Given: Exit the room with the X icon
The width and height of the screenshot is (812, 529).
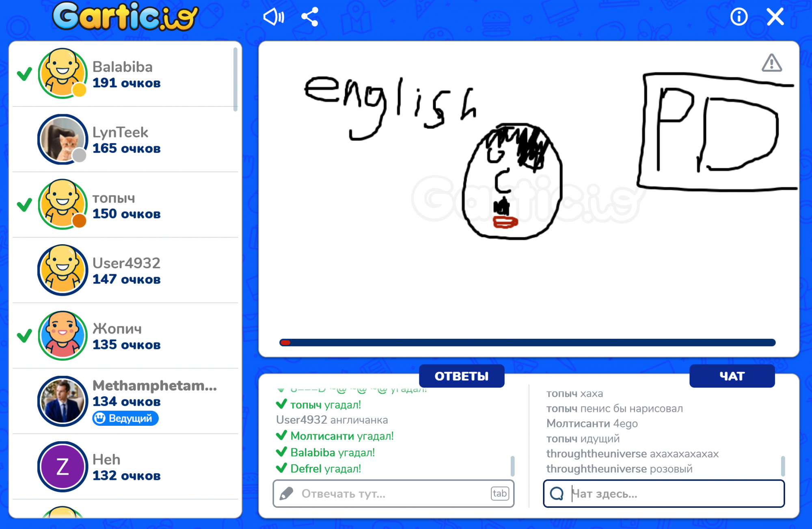Looking at the screenshot, I should (x=775, y=17).
